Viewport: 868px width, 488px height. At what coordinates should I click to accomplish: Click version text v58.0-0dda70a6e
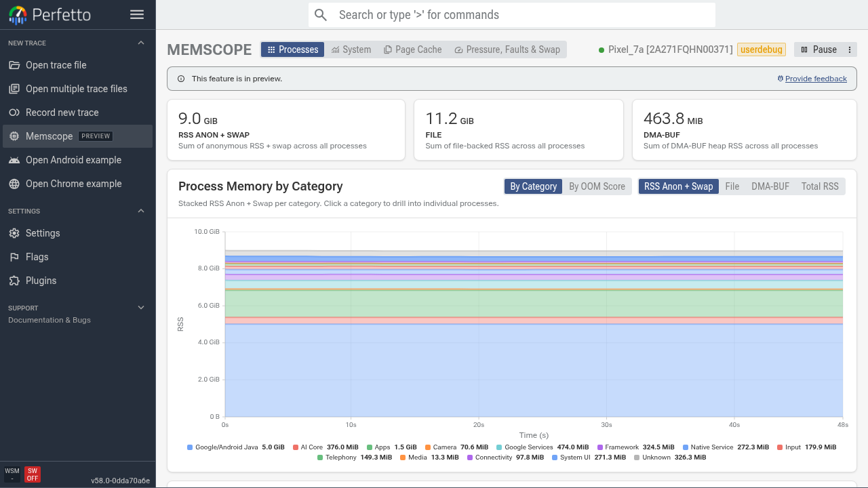tap(121, 481)
